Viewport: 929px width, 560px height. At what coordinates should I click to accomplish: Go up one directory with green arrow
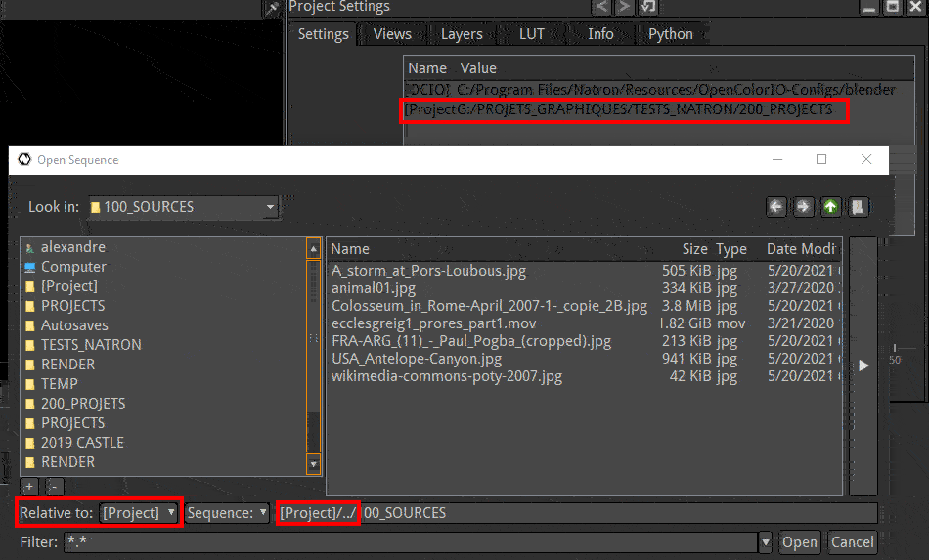coord(830,207)
